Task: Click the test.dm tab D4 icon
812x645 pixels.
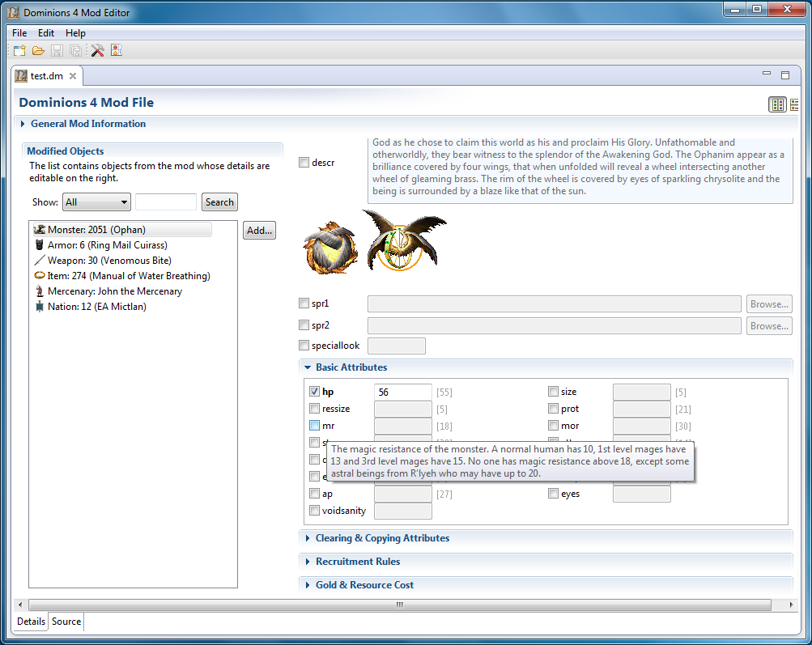Action: coord(21,76)
